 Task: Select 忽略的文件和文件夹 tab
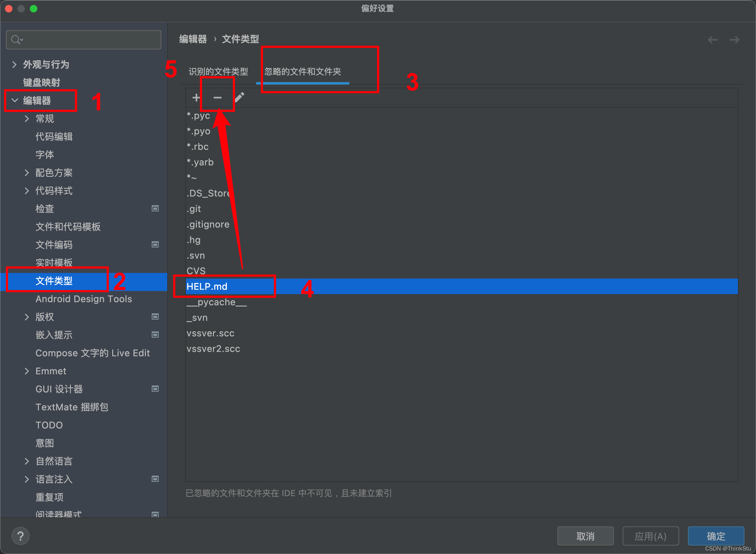click(x=302, y=72)
